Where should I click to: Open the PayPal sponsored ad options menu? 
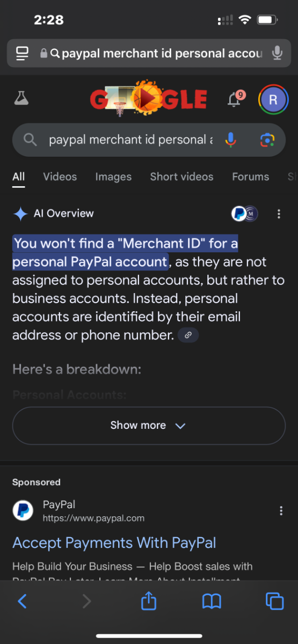click(x=281, y=511)
